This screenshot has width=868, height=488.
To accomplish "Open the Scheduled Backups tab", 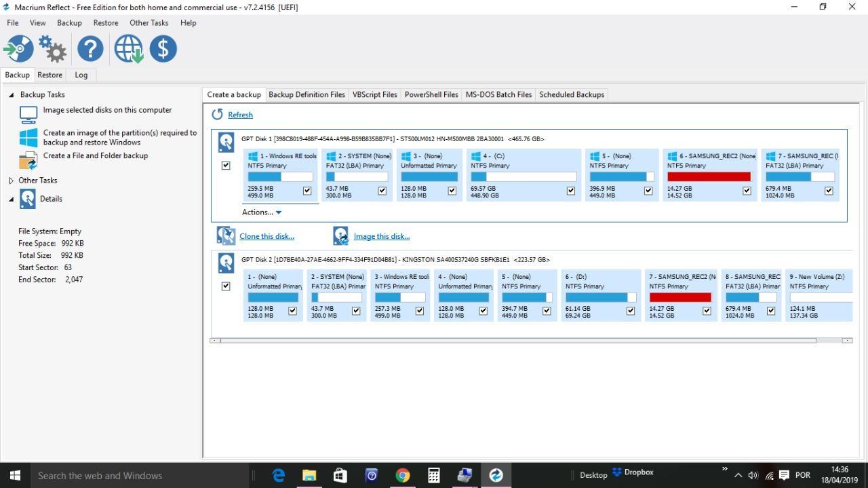I will pyautogui.click(x=572, y=94).
